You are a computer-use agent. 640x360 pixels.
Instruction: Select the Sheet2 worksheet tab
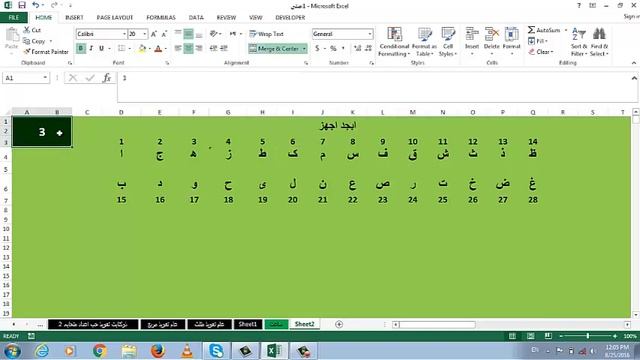(x=304, y=324)
